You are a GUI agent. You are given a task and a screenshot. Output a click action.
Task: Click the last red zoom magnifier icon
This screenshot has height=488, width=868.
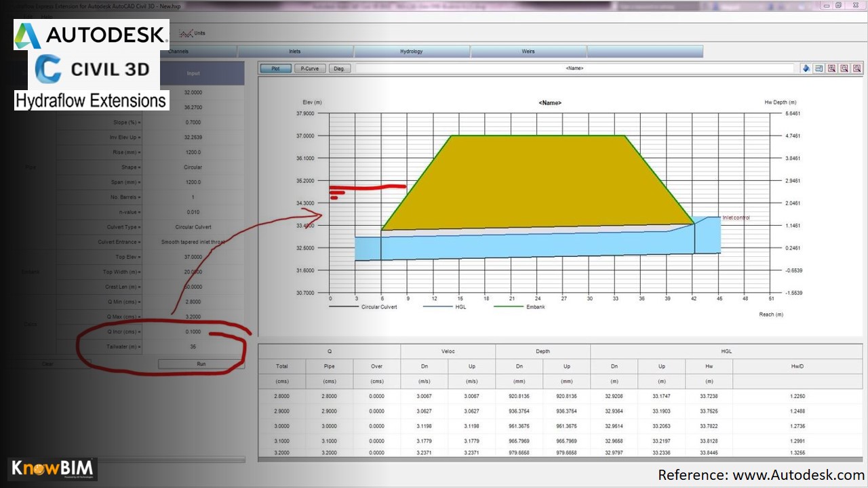pyautogui.click(x=857, y=68)
